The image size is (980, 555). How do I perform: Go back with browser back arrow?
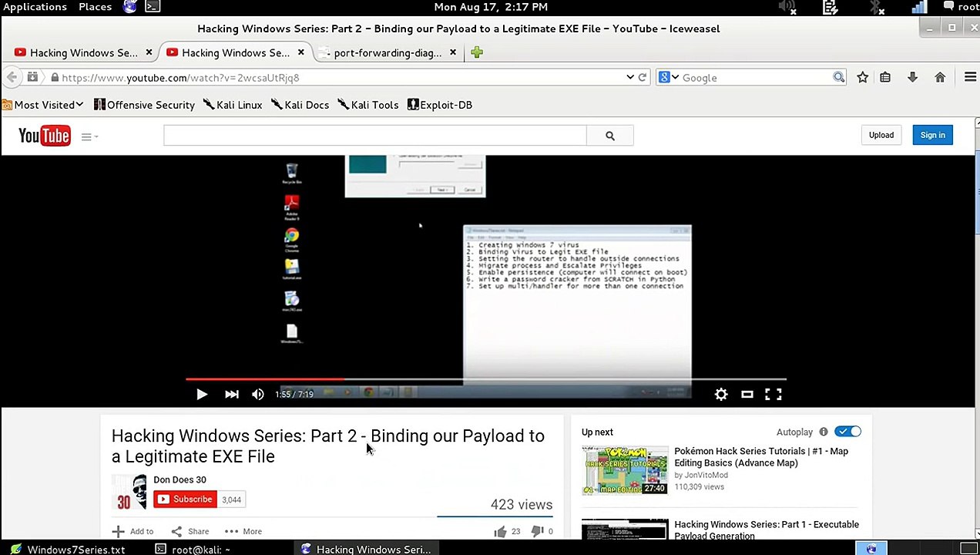12,77
